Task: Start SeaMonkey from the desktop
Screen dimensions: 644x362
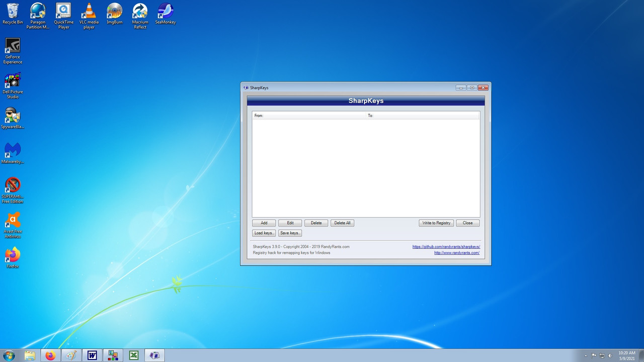Action: pos(165,13)
